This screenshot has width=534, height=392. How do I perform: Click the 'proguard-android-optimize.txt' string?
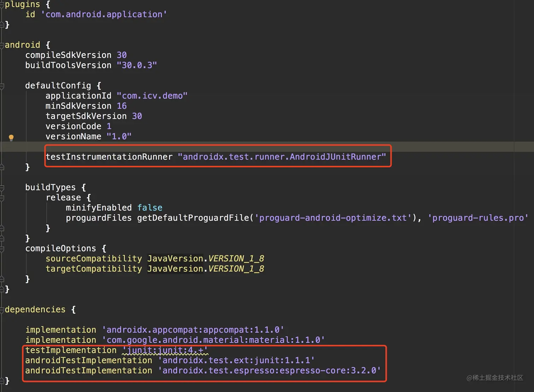(333, 218)
